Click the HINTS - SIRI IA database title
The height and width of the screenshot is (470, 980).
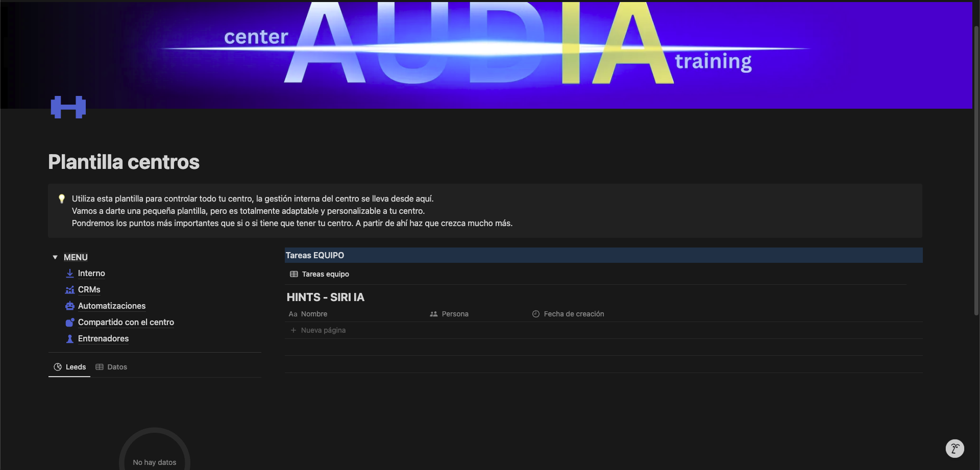326,297
